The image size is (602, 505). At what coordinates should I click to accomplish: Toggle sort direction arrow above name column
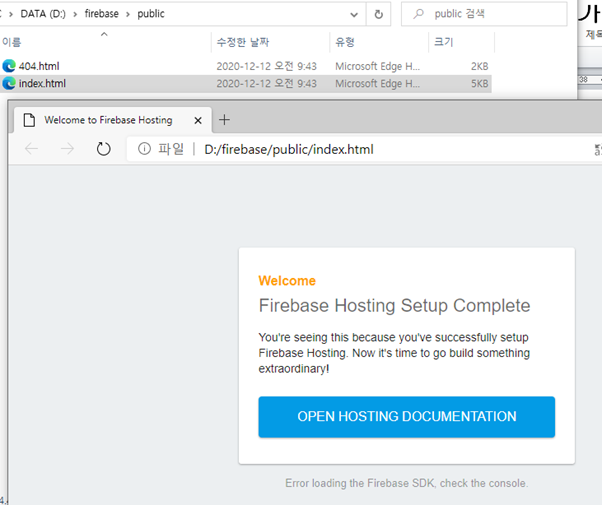pos(104,34)
